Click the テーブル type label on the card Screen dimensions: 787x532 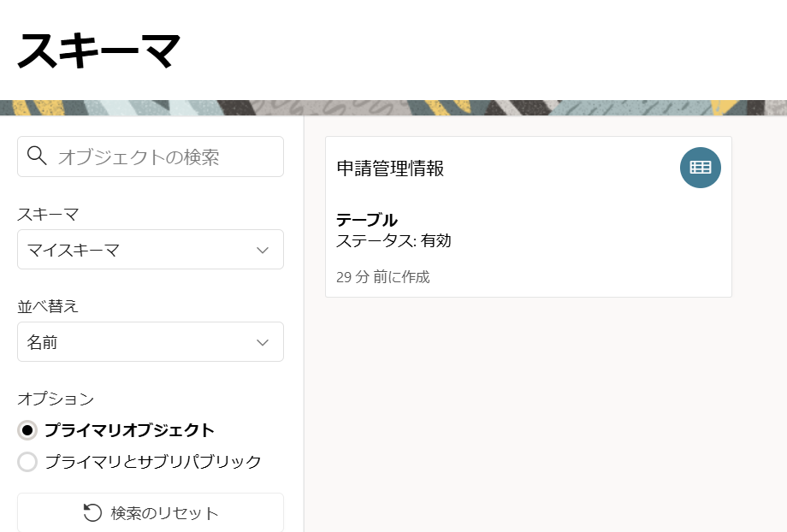pos(366,220)
